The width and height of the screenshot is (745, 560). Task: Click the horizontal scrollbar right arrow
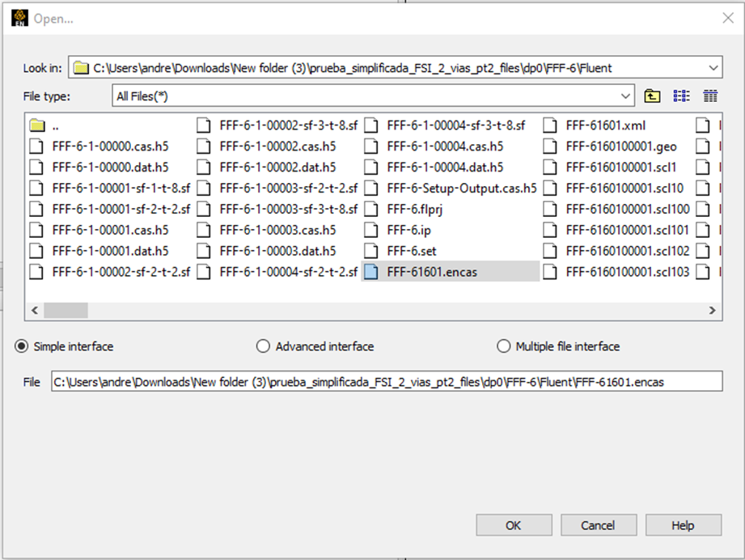coord(712,311)
